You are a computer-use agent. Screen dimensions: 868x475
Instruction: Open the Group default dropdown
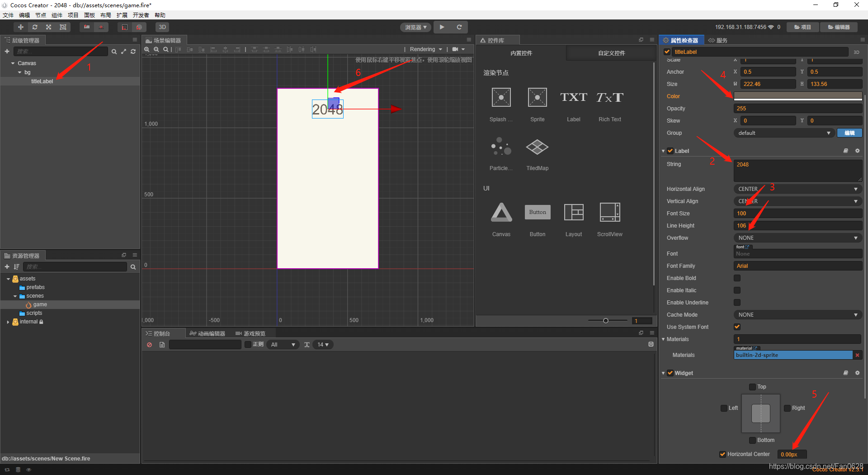click(x=784, y=133)
